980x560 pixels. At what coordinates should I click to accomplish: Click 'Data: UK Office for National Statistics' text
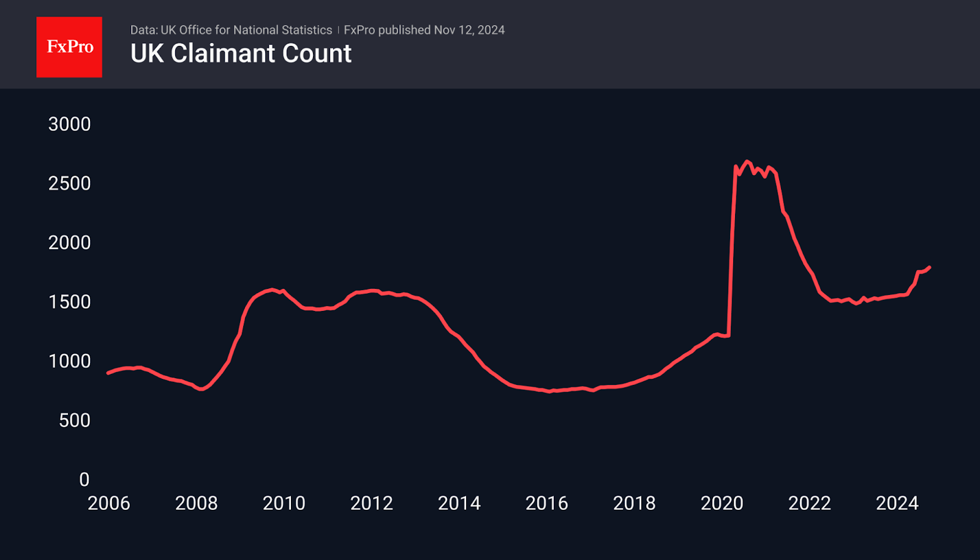pyautogui.click(x=231, y=30)
